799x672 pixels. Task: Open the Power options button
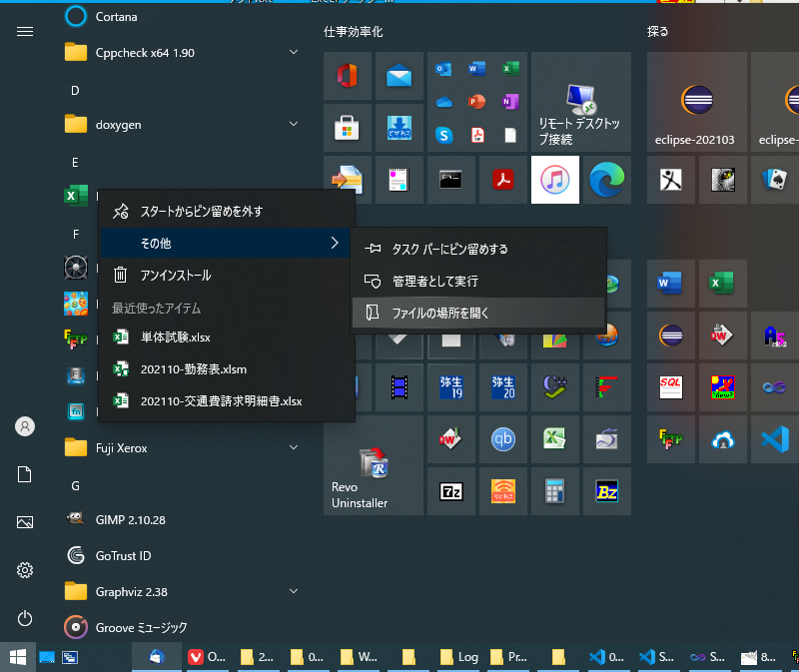pyautogui.click(x=25, y=618)
